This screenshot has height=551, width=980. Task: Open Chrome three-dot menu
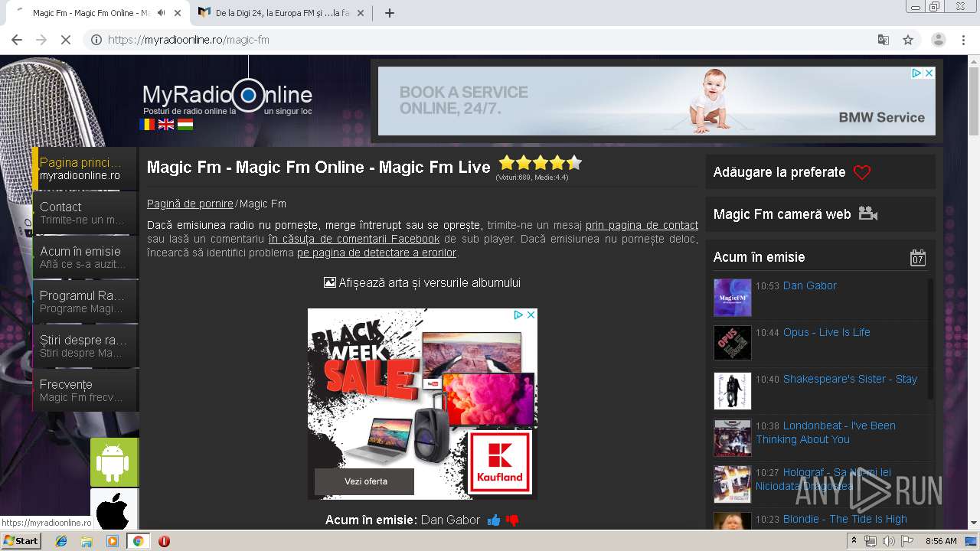pos(964,40)
